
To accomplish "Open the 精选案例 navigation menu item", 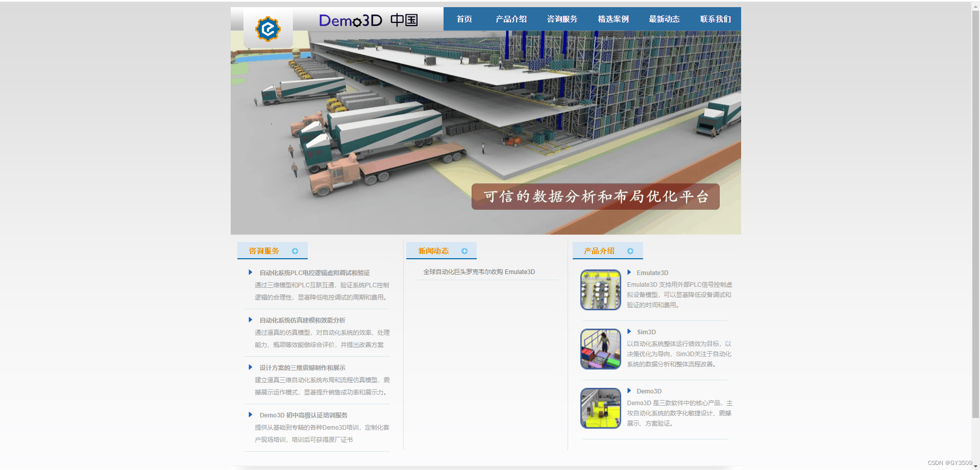I will tap(614, 19).
